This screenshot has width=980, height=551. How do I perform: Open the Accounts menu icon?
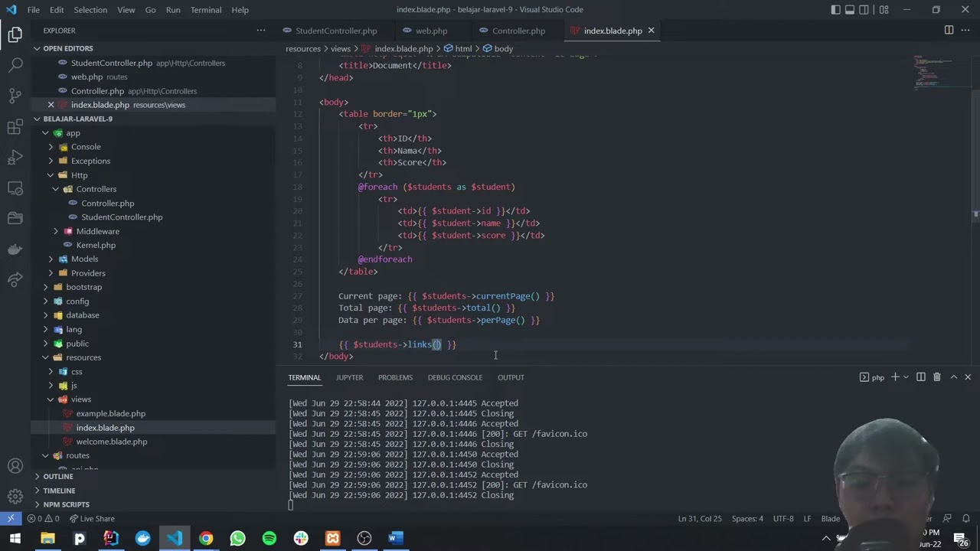click(15, 466)
